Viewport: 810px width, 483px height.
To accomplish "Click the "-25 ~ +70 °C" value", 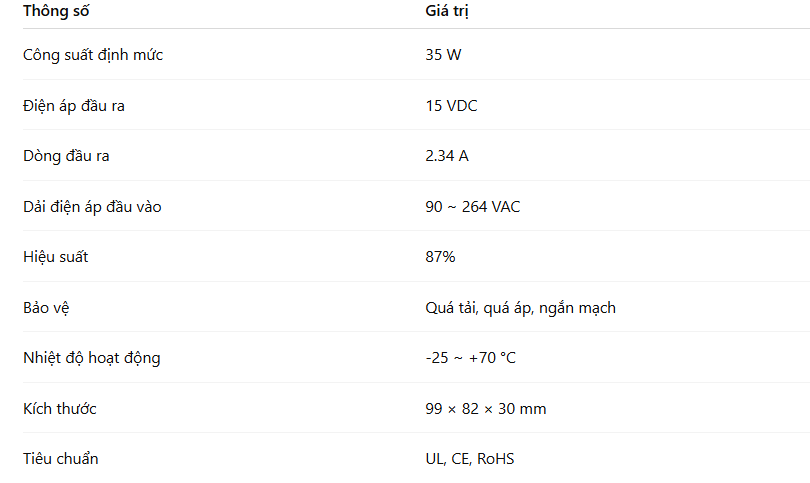I will (470, 358).
